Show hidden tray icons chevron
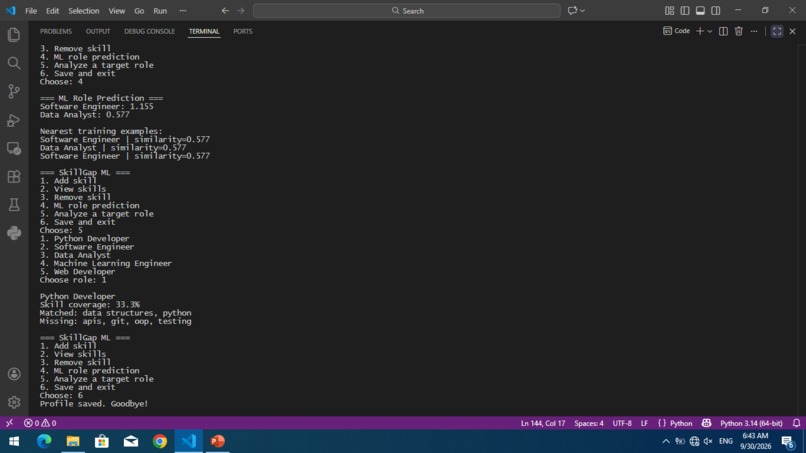The width and height of the screenshot is (806, 453). (x=666, y=441)
